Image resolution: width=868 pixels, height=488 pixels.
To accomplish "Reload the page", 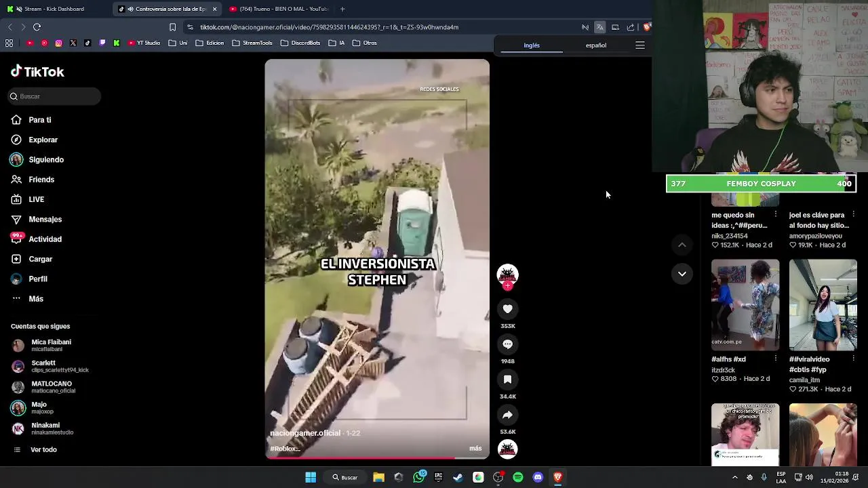I will 37,27.
